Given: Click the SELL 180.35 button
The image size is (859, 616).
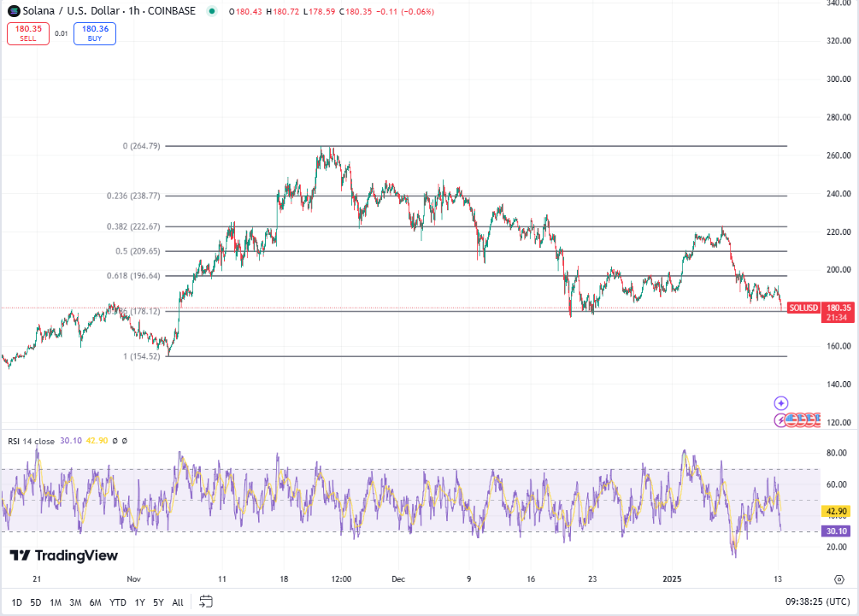Looking at the screenshot, I should [x=27, y=33].
